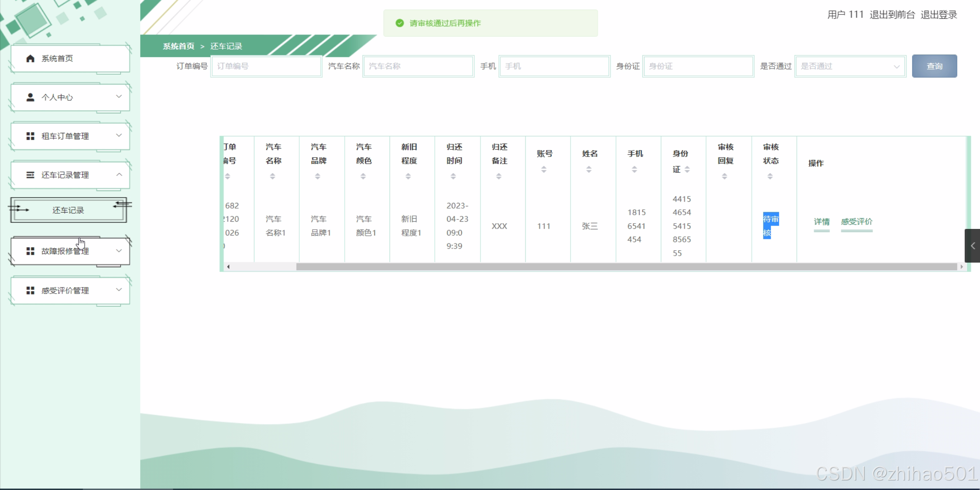This screenshot has height=490, width=980.
Task: Click the grid icon beside 故障报修管理
Action: (x=30, y=251)
